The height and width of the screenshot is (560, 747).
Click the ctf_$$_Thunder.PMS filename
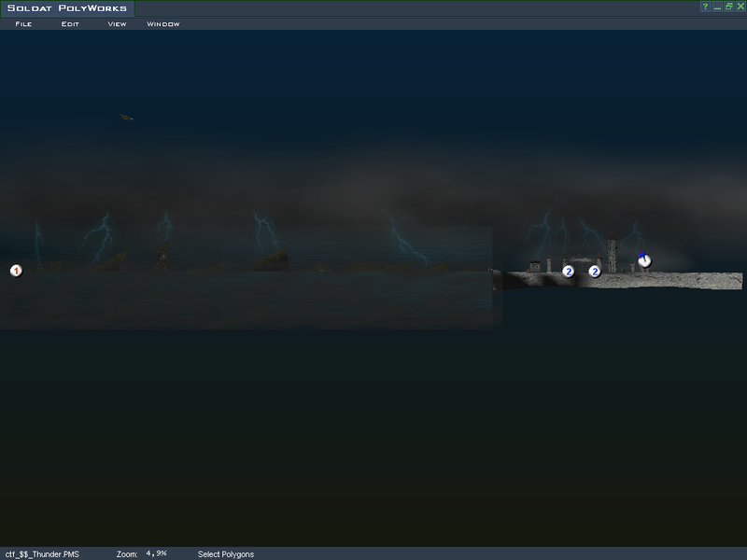(x=43, y=554)
